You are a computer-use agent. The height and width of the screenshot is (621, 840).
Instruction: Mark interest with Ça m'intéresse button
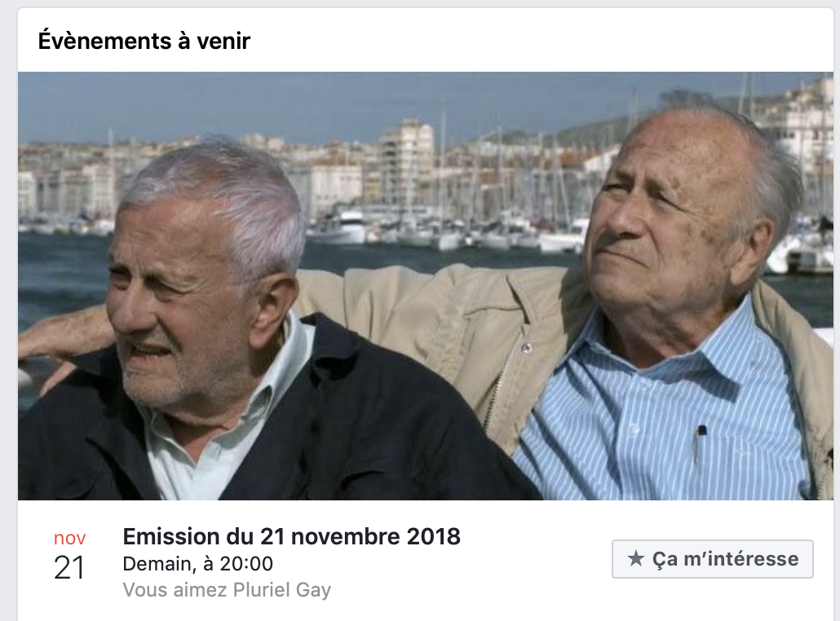click(x=713, y=559)
